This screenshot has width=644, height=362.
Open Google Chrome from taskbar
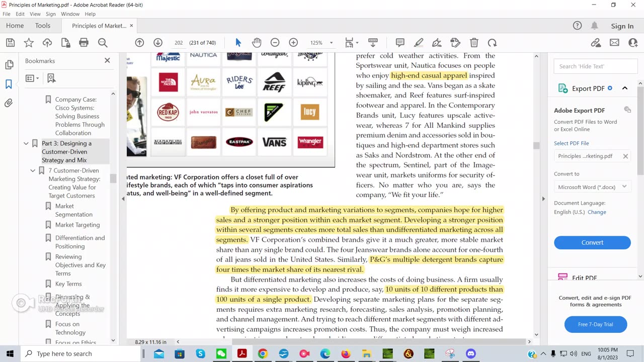[263, 354]
